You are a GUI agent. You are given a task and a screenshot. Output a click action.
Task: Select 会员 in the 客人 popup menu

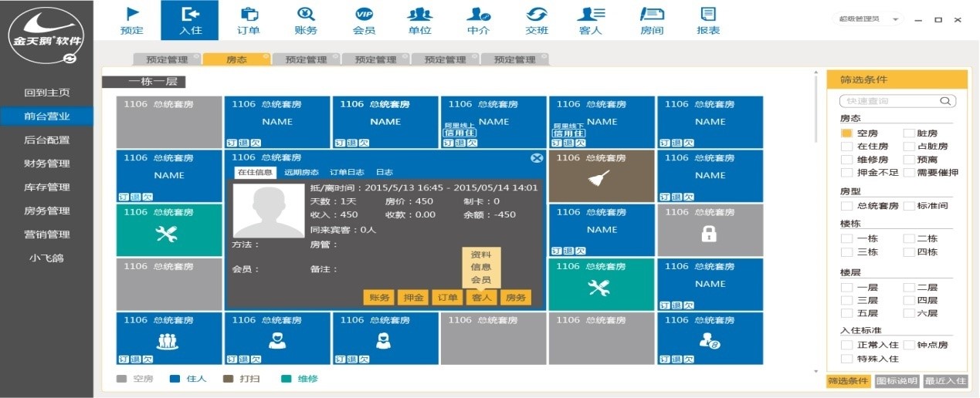(481, 280)
